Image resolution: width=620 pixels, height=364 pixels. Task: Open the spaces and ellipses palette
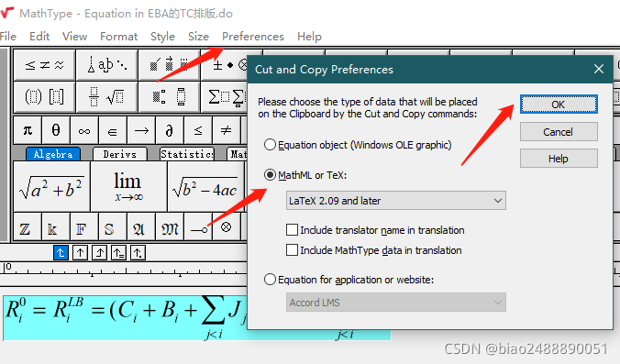106,65
